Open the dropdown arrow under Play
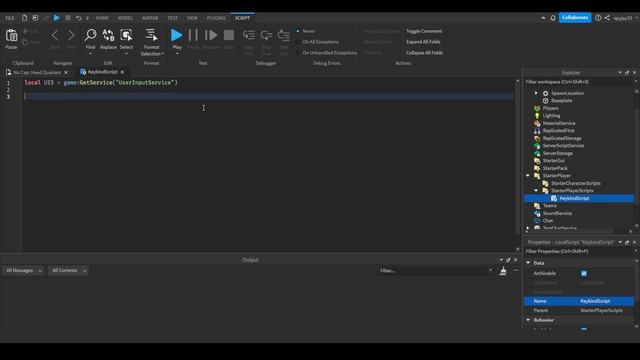The height and width of the screenshot is (360, 640). click(x=177, y=53)
